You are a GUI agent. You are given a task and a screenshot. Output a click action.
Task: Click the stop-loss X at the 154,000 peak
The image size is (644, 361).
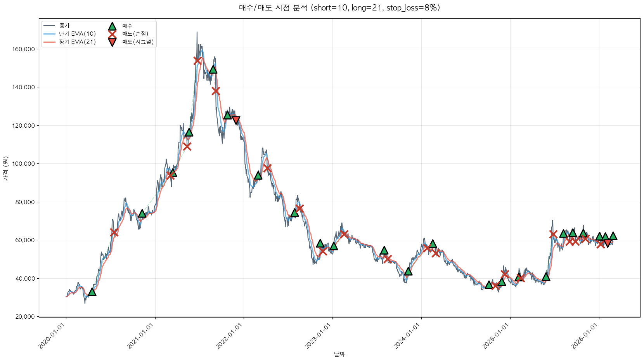(x=197, y=61)
